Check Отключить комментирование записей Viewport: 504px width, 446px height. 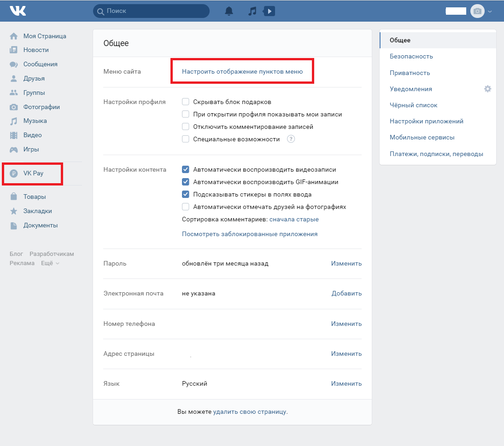pyautogui.click(x=186, y=127)
